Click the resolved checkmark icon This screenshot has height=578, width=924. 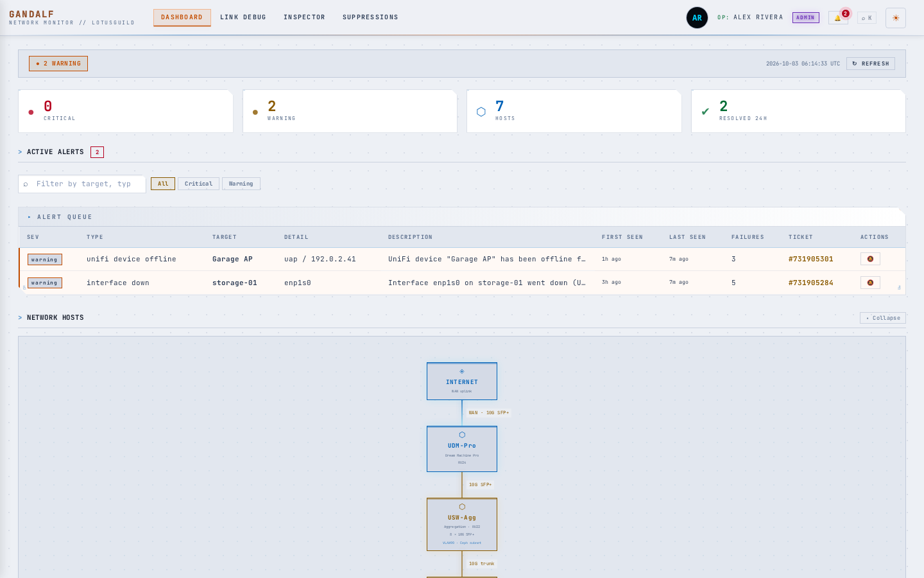point(705,112)
